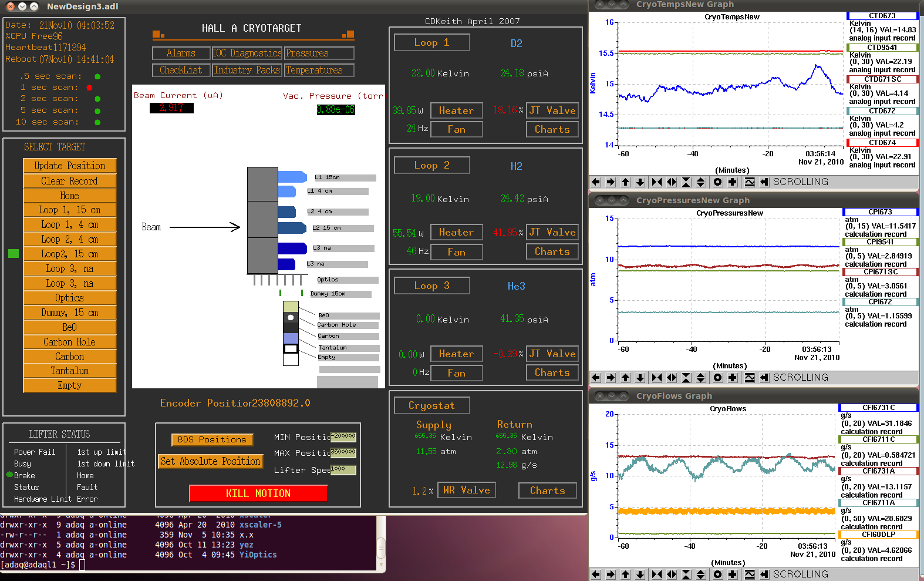This screenshot has width=924, height=581.
Task: Click scroll-mode arrow icon in CryoFlows toolbar
Action: pos(764,575)
